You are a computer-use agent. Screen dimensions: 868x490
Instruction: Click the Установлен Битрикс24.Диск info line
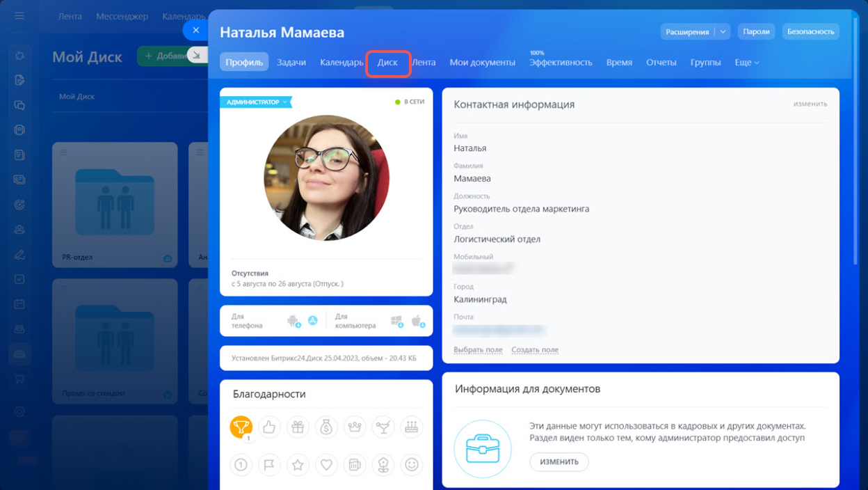click(x=324, y=358)
